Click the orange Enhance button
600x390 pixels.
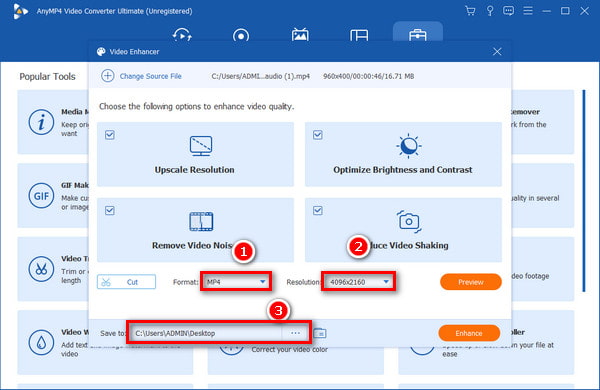469,333
